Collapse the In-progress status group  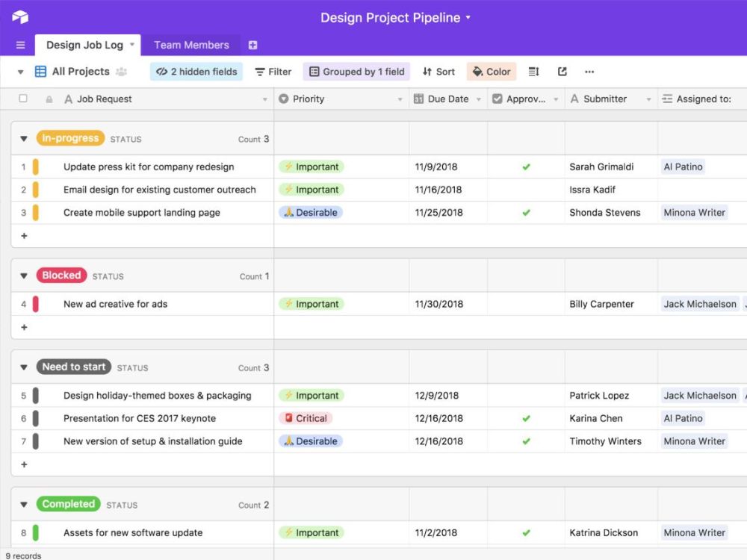pos(24,139)
